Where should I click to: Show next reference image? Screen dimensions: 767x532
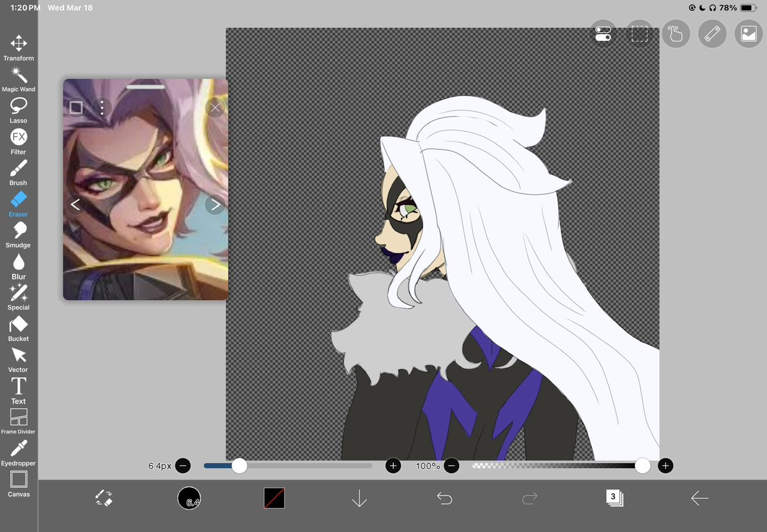pyautogui.click(x=215, y=204)
